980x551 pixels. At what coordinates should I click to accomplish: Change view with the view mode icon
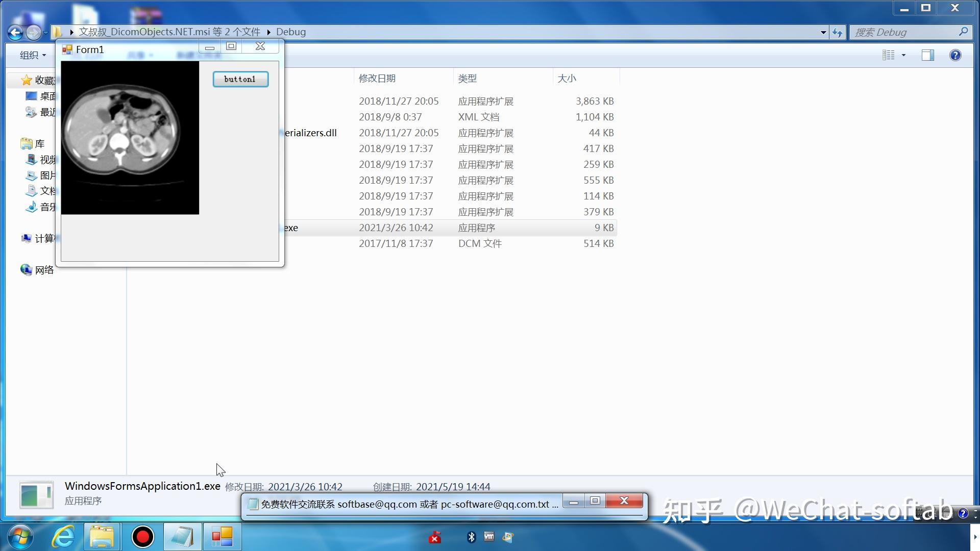[x=889, y=55]
